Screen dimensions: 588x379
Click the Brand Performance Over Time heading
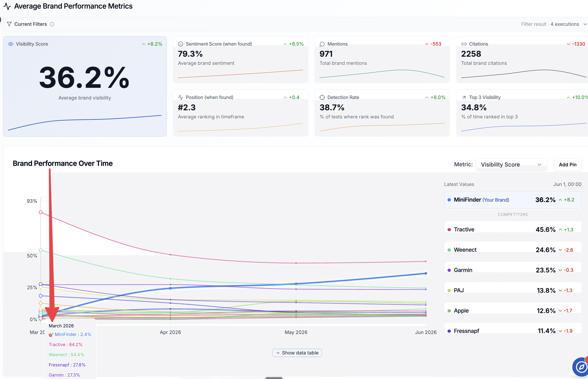pyautogui.click(x=63, y=163)
